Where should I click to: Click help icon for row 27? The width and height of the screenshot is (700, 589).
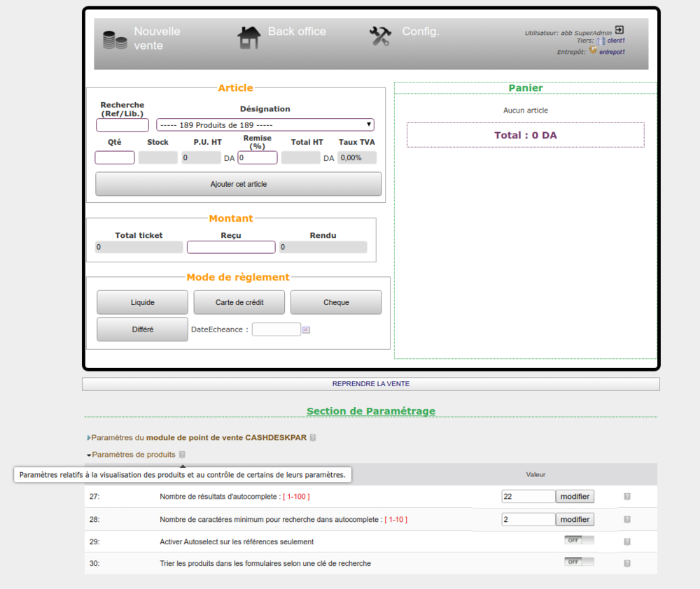(x=627, y=497)
